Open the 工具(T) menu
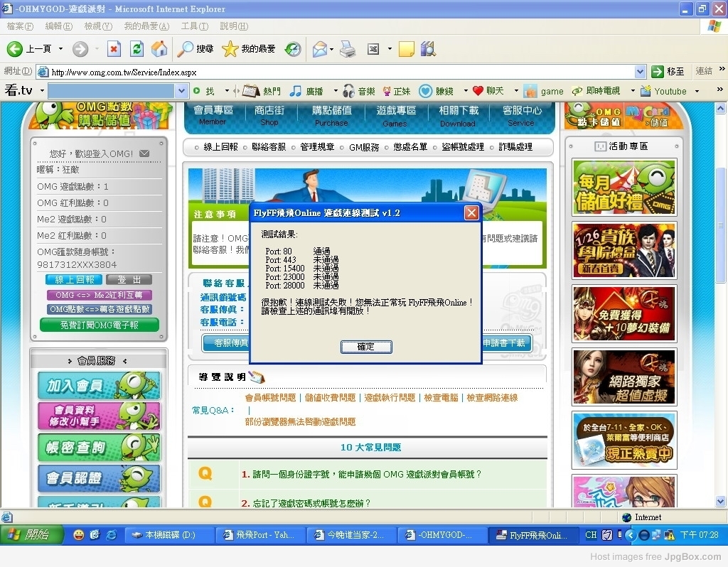The image size is (728, 567). [x=194, y=26]
